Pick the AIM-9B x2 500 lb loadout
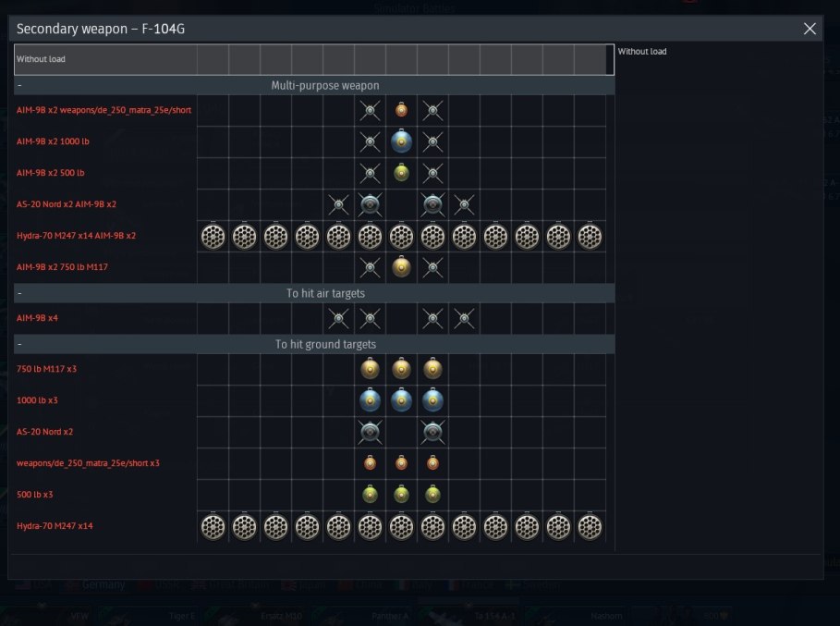 click(x=314, y=173)
